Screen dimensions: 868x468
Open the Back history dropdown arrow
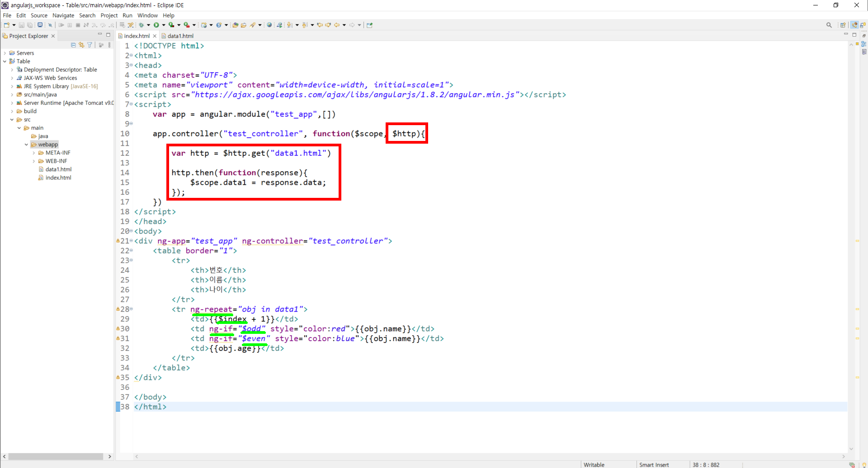pos(344,25)
